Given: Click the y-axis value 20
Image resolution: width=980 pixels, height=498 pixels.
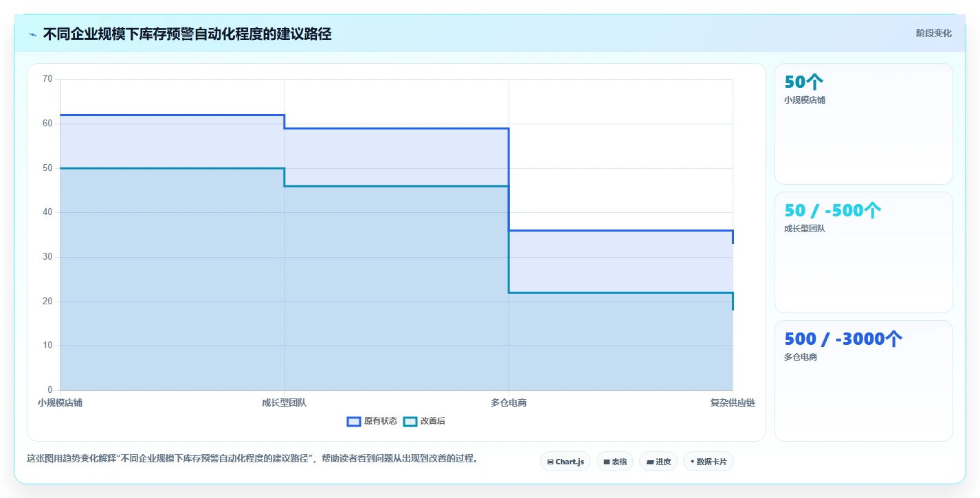Looking at the screenshot, I should (47, 302).
